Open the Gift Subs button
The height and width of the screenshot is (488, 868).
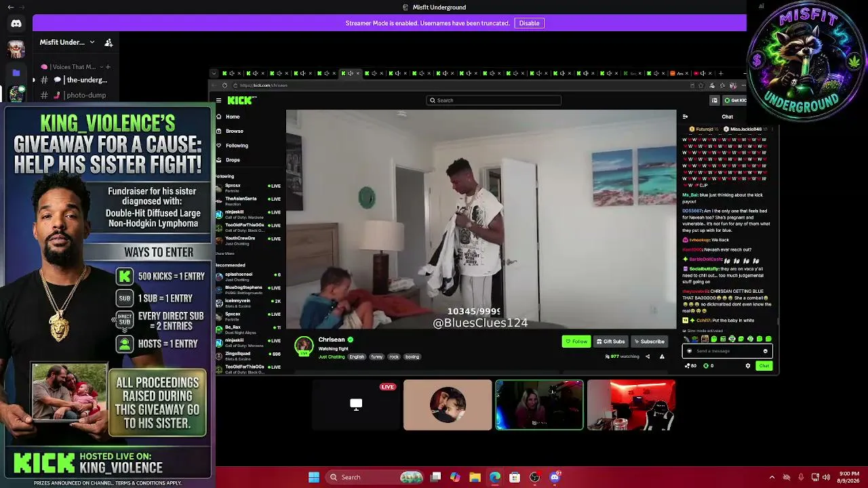pos(610,342)
